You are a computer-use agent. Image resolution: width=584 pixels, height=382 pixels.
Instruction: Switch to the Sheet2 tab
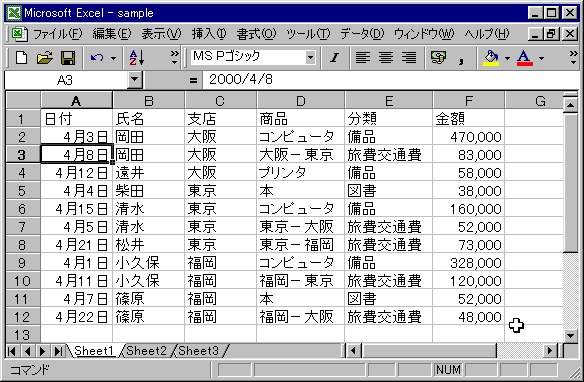coord(146,351)
